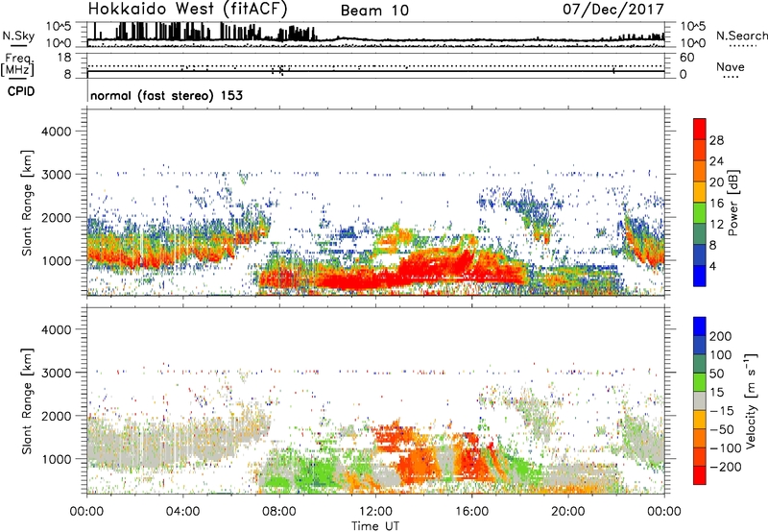Click the 'Time UT' axis label
This screenshot has height=532, width=768.
click(375, 525)
